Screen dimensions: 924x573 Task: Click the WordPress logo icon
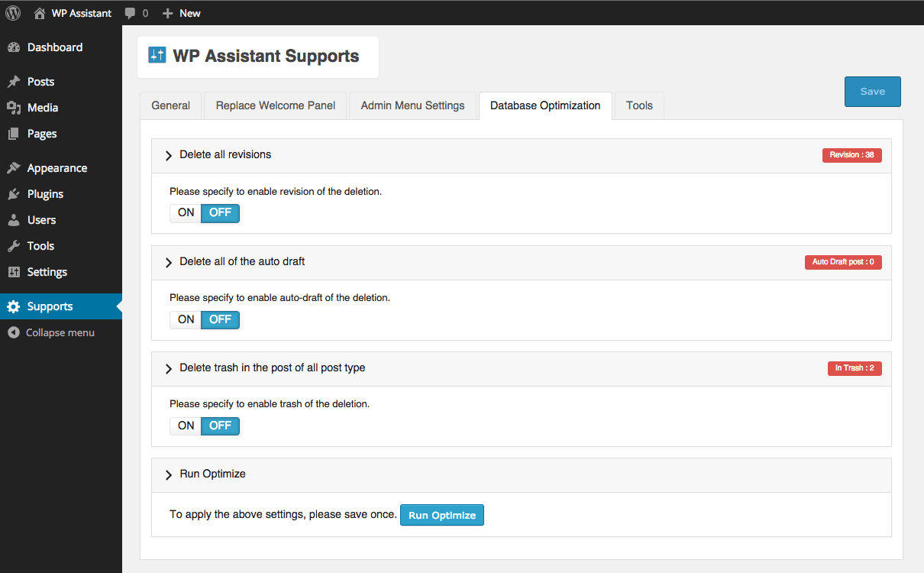pyautogui.click(x=13, y=13)
